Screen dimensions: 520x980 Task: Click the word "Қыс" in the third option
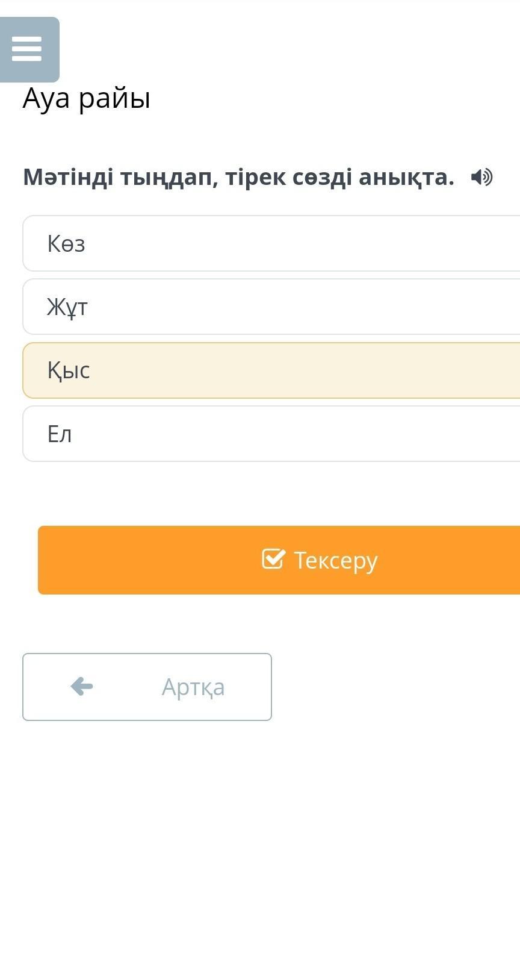(69, 370)
